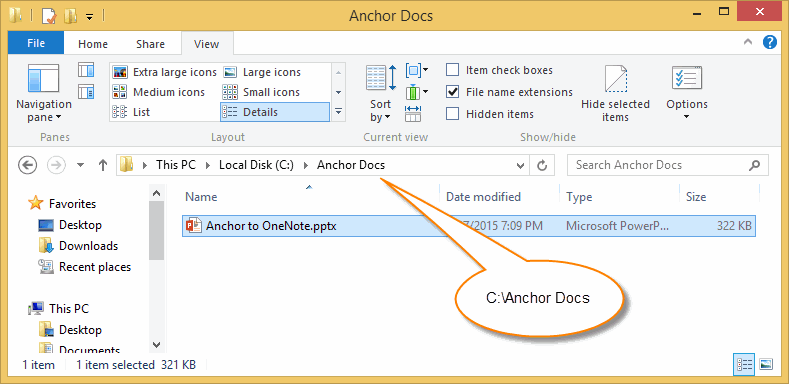Click Local Disk (C:) in address bar

pyautogui.click(x=257, y=165)
